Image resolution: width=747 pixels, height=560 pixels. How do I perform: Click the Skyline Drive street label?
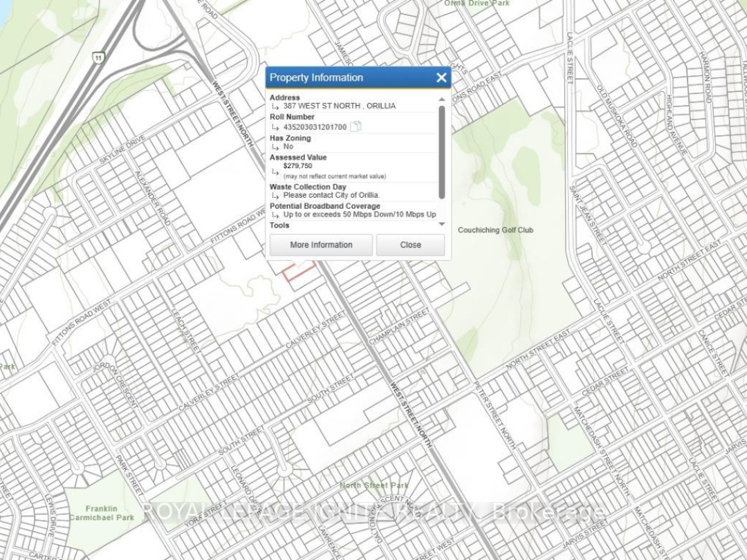click(x=122, y=149)
